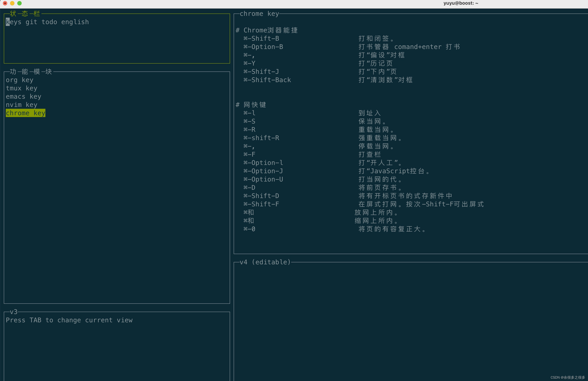Viewport: 588px width, 381px height.
Task: Maximize the terminal with green button
Action: point(19,3)
